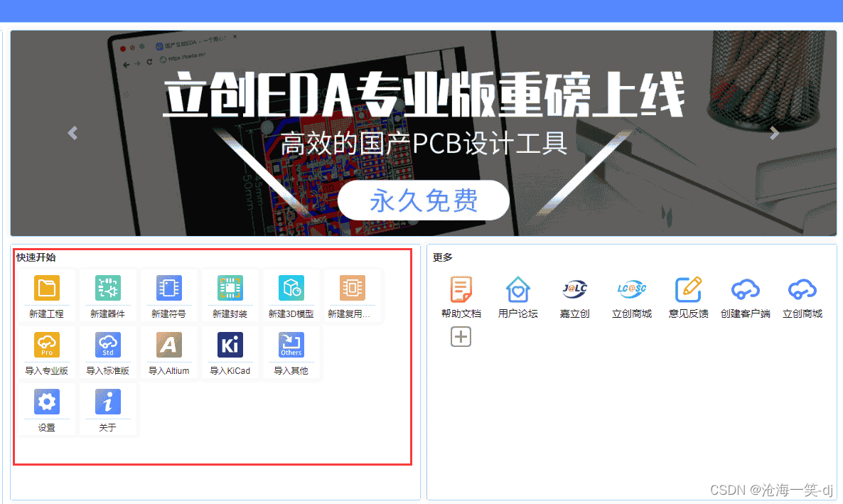Click the 立创商城 LCSC logo icon

632,289
